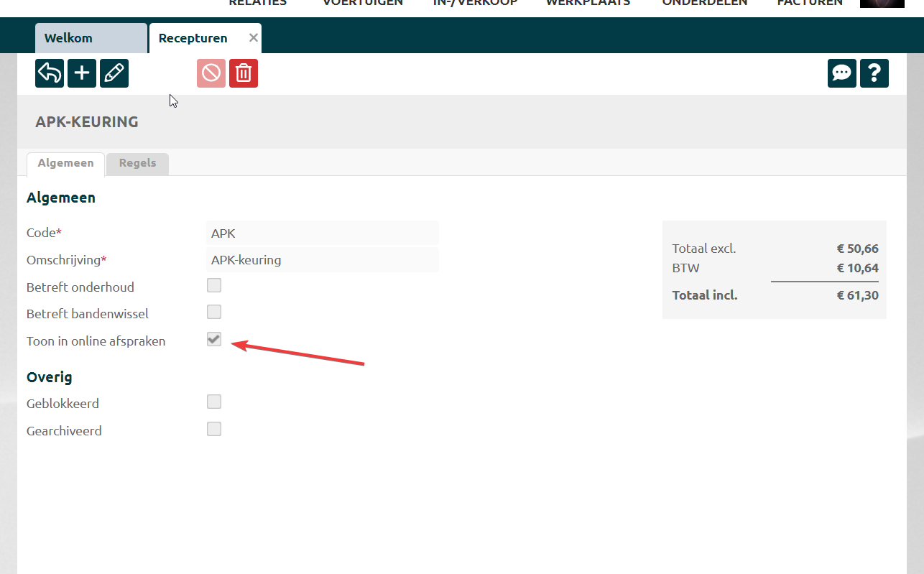
Task: Close the Recepturen tab
Action: click(x=253, y=38)
